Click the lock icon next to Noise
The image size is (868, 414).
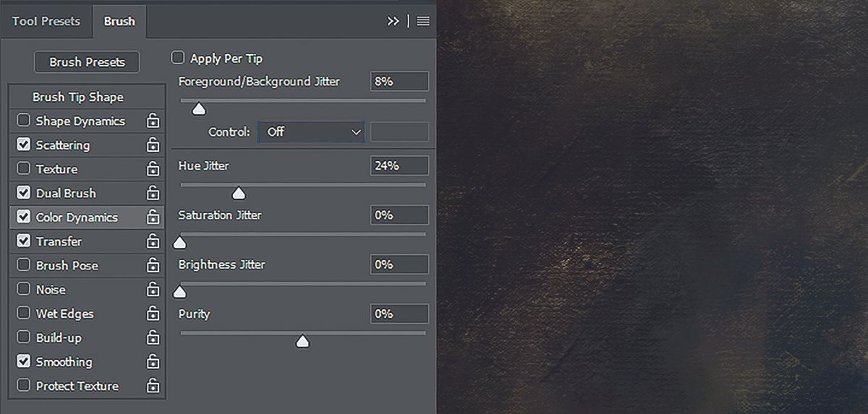tap(153, 290)
